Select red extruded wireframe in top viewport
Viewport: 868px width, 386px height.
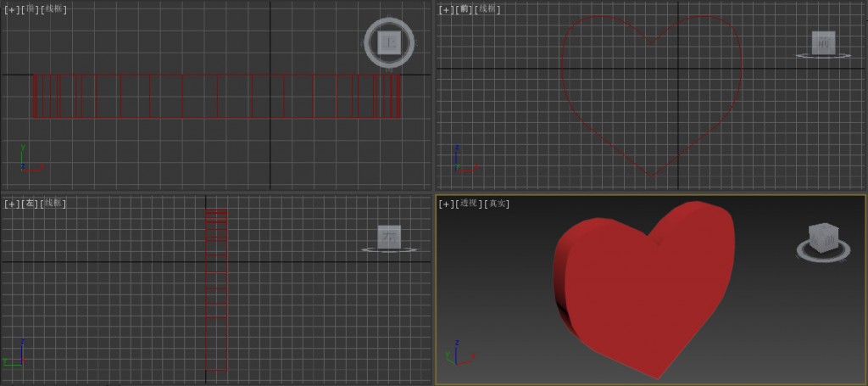(216, 96)
